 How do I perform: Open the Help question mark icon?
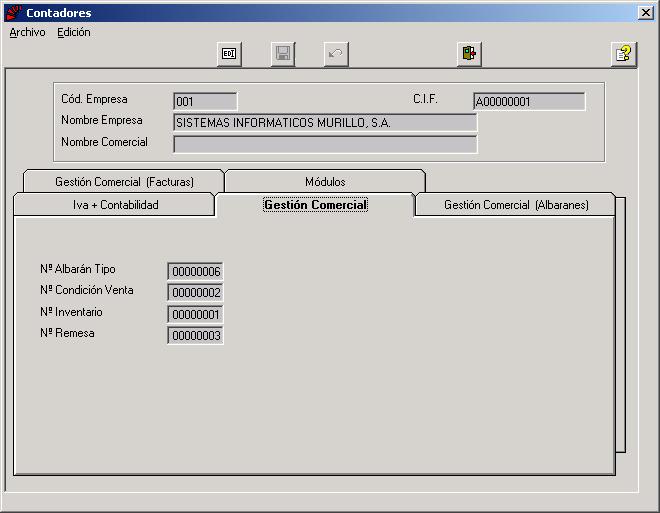coord(624,54)
